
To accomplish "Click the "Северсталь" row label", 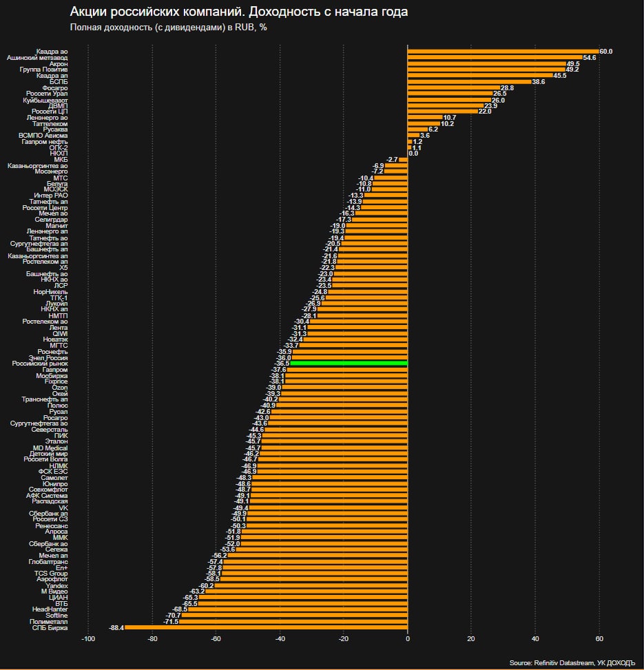I will pos(50,430).
